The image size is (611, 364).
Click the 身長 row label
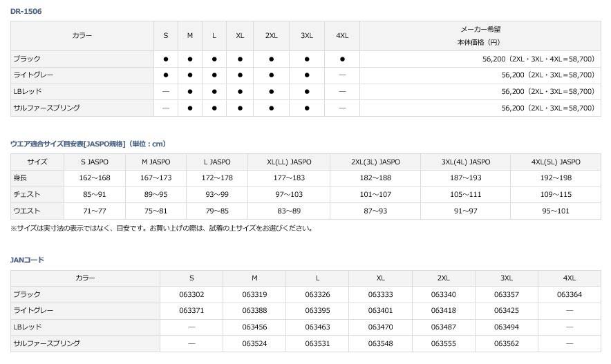pyautogui.click(x=21, y=178)
